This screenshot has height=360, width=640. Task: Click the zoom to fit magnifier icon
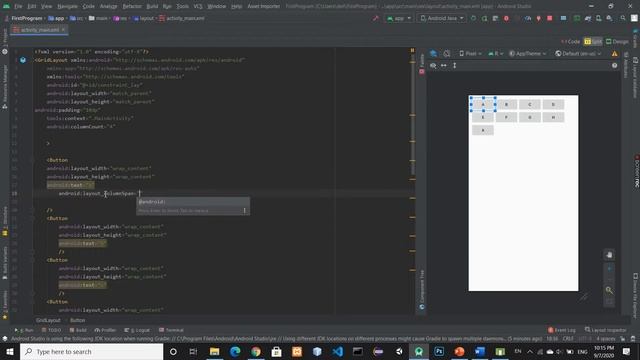[x=609, y=290]
